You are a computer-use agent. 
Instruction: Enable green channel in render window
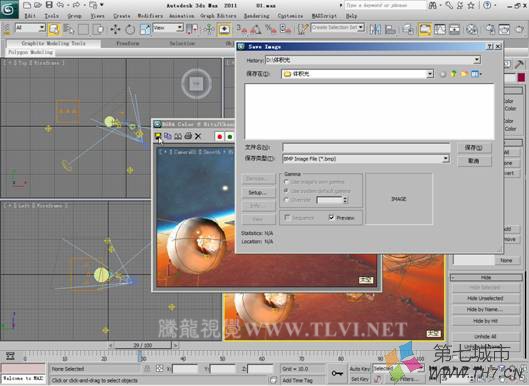coord(230,136)
